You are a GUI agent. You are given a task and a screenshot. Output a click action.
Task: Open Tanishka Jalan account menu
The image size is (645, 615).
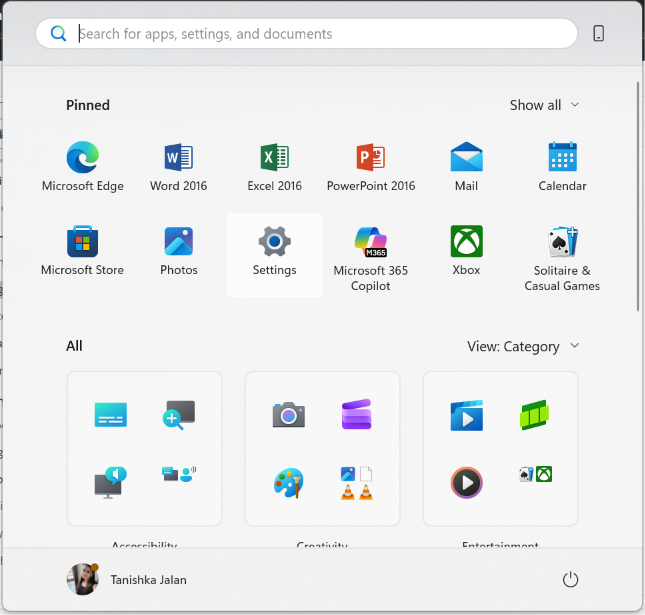(127, 579)
